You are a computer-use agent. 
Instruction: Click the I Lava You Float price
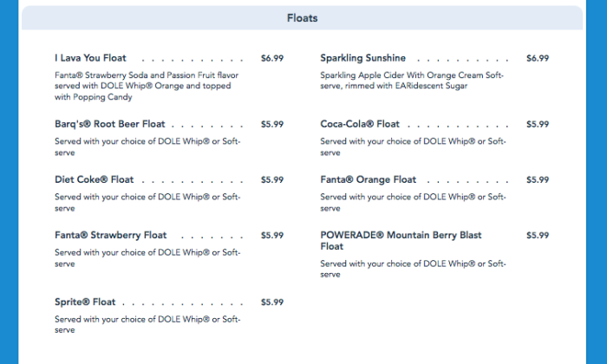[272, 58]
